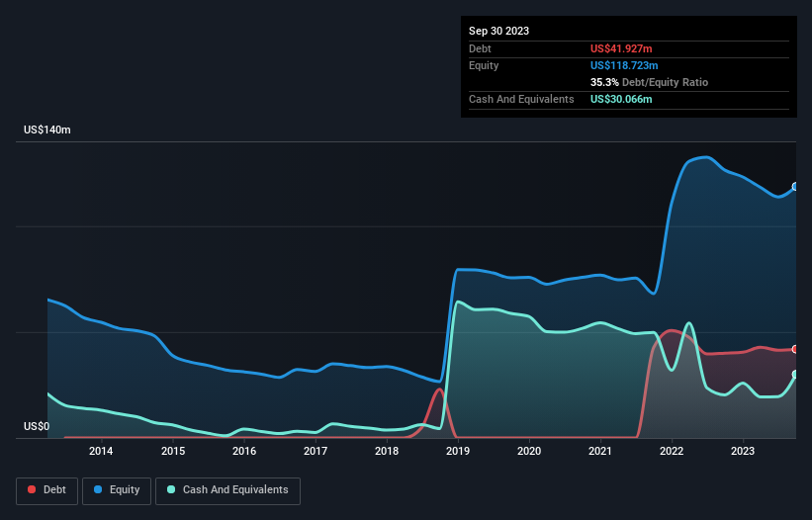This screenshot has height=520, width=812.
Task: Click the US$118.723m equity value
Action: pos(624,65)
